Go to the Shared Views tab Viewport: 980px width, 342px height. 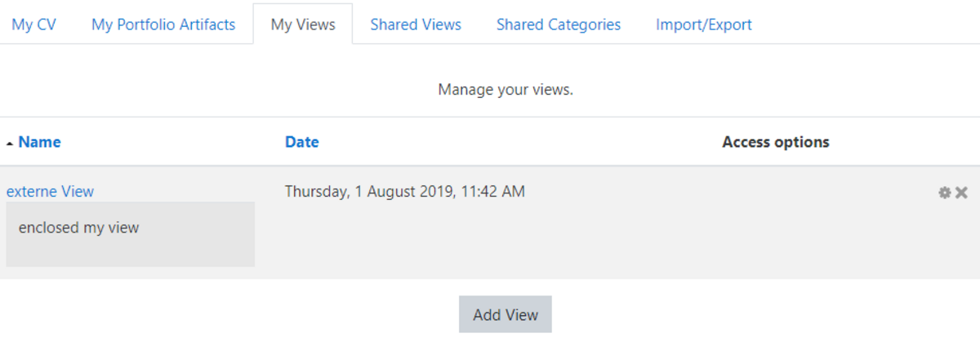coord(416,24)
